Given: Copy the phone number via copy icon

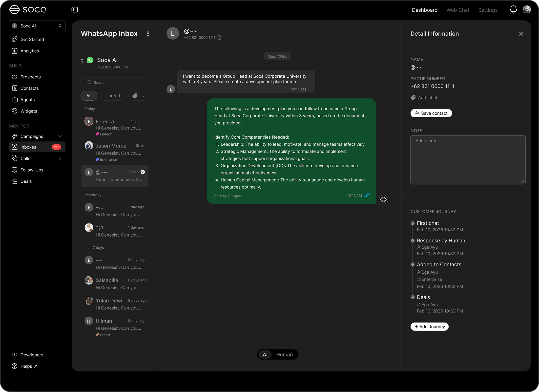Looking at the screenshot, I should tap(219, 38).
